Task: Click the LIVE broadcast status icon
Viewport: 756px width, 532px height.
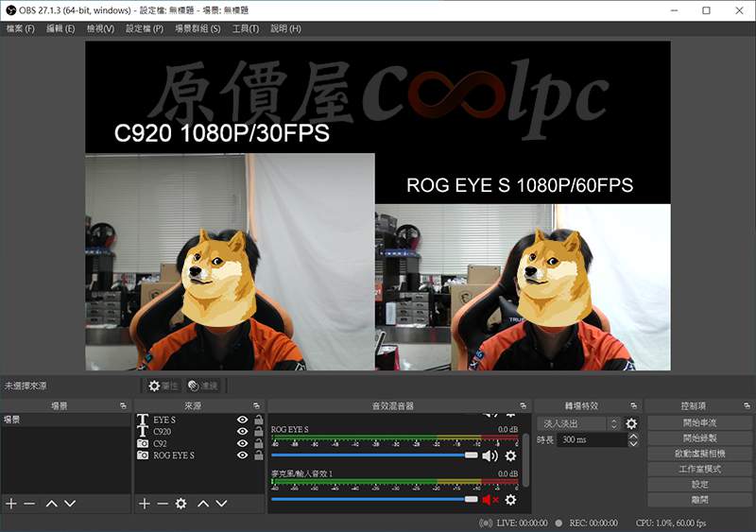Action: click(x=486, y=523)
